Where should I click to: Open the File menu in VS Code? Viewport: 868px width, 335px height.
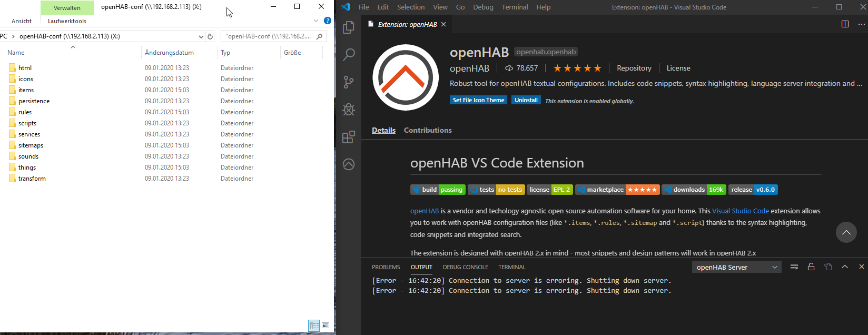364,7
